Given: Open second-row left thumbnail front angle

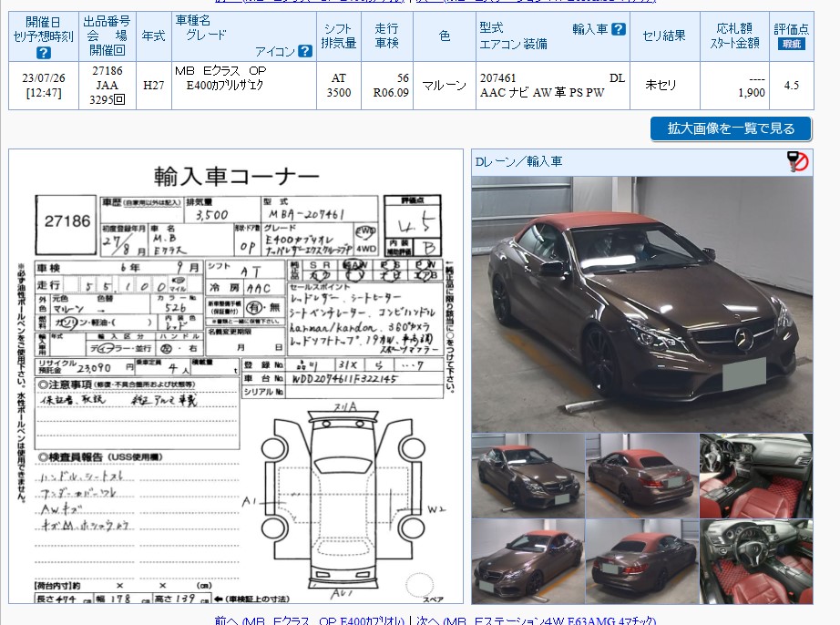Looking at the screenshot, I should 528,561.
